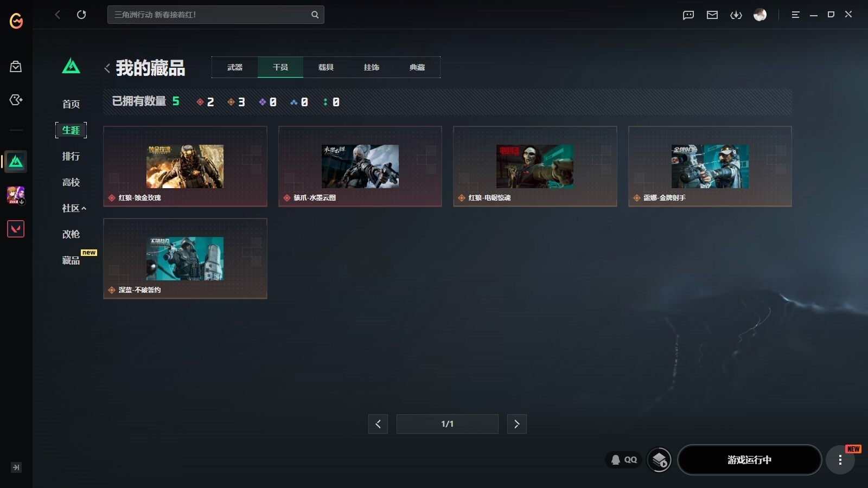The image size is (868, 488).
Task: Click the 红狼-蚀金玫瑰 caption text
Action: pyautogui.click(x=140, y=198)
